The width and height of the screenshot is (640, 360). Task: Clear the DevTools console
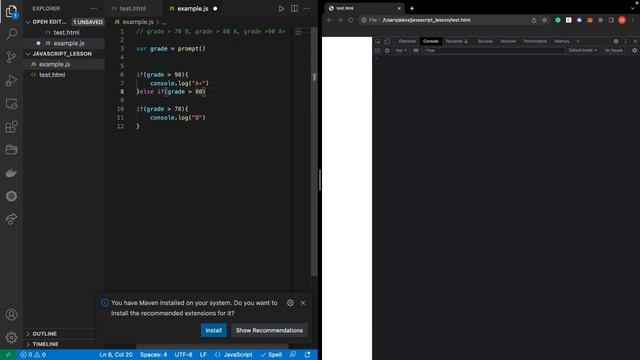pyautogui.click(x=387, y=51)
